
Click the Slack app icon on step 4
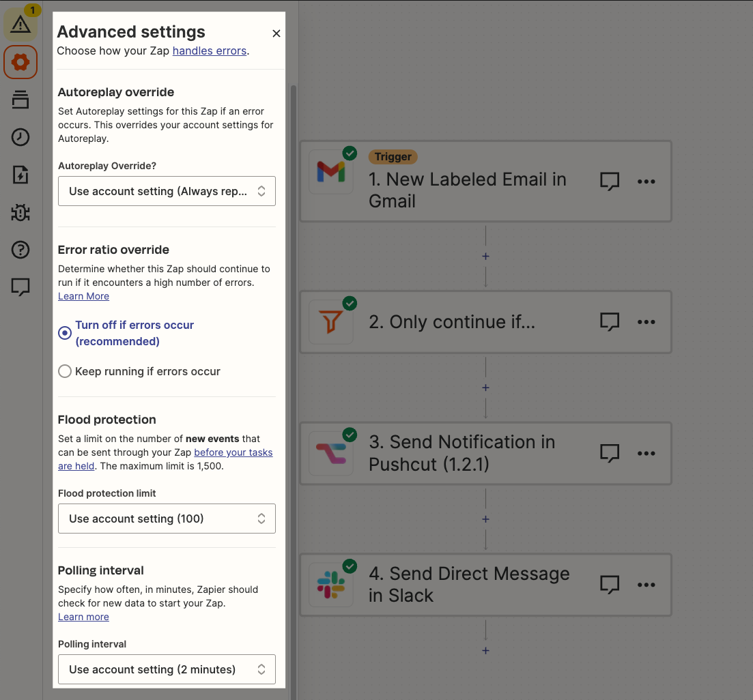(x=331, y=585)
